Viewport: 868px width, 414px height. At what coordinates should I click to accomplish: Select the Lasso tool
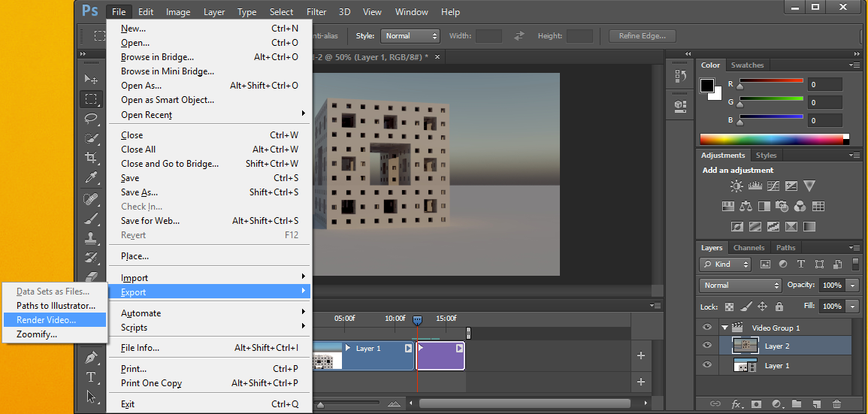coord(91,119)
